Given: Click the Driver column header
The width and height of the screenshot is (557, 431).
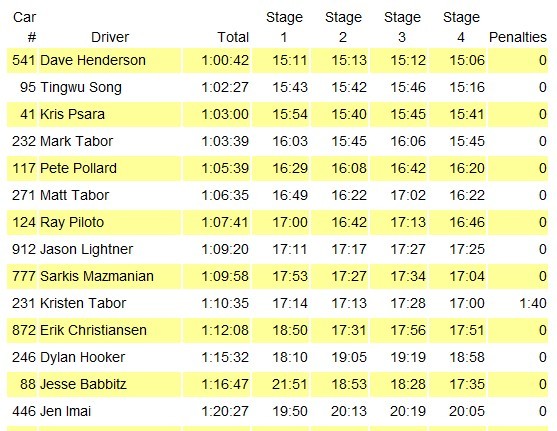Looking at the screenshot, I should coord(110,37).
